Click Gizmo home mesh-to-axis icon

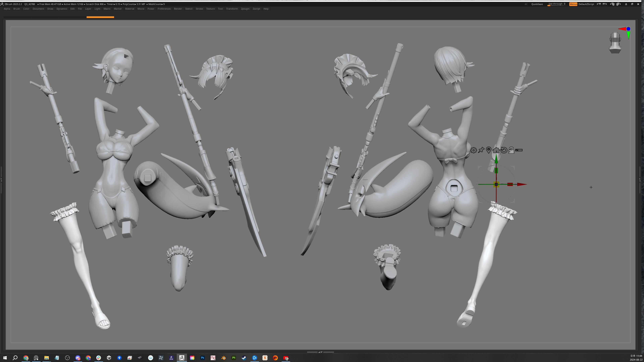coord(496,150)
